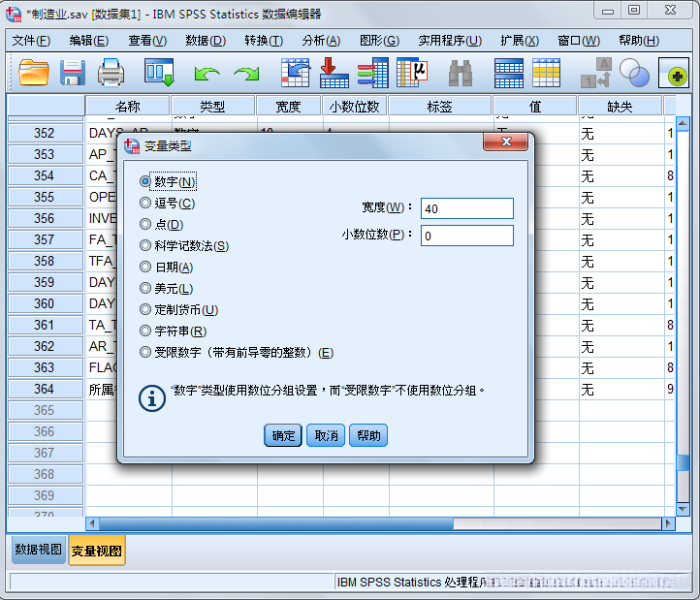Screen dimensions: 700x600
Task: Run descriptive statistics icon
Action: (412, 73)
